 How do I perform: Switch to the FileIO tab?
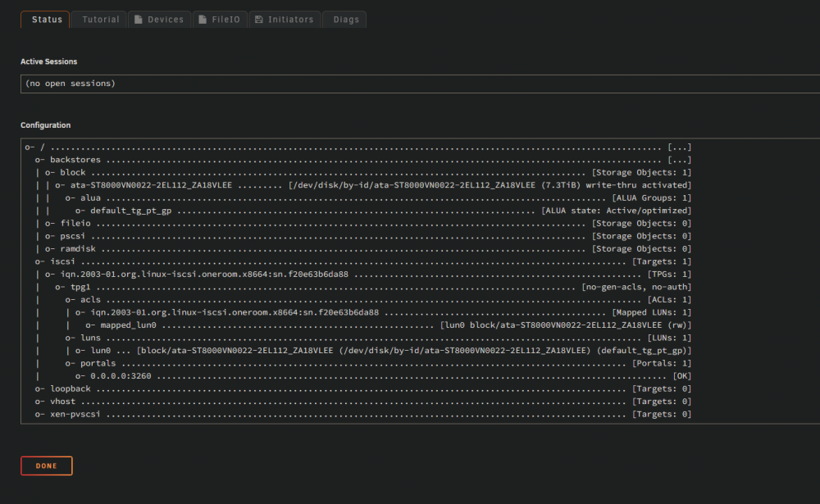tap(220, 20)
